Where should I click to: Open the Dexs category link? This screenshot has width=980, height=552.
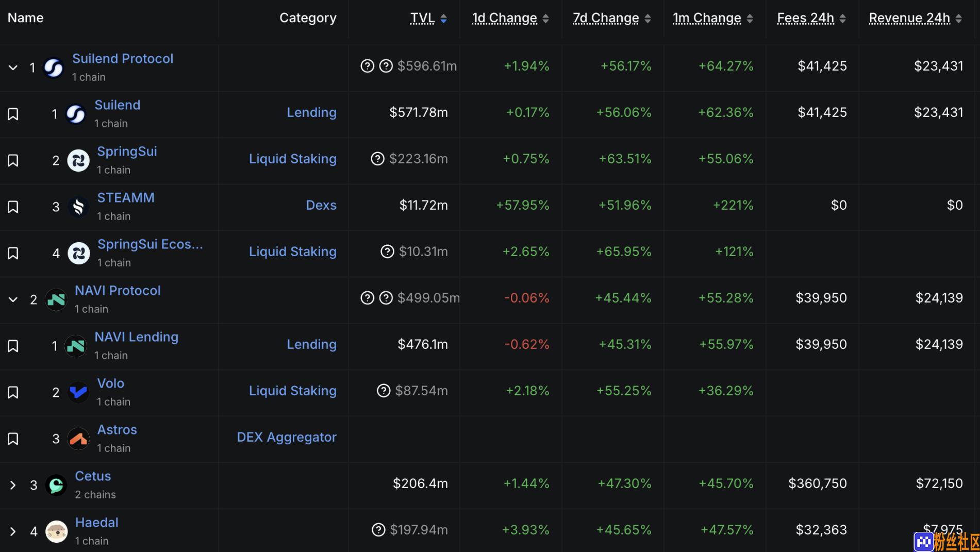point(321,205)
